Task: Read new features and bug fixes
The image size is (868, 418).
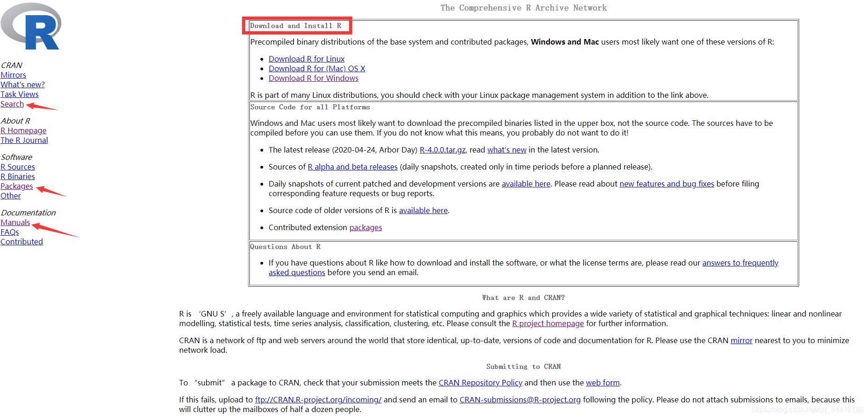Action: 667,184
